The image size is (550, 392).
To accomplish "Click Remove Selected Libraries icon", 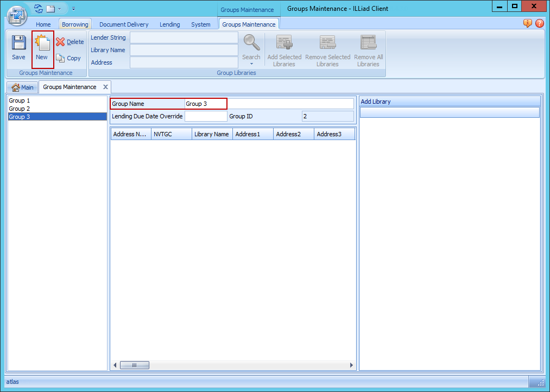I will pyautogui.click(x=327, y=43).
